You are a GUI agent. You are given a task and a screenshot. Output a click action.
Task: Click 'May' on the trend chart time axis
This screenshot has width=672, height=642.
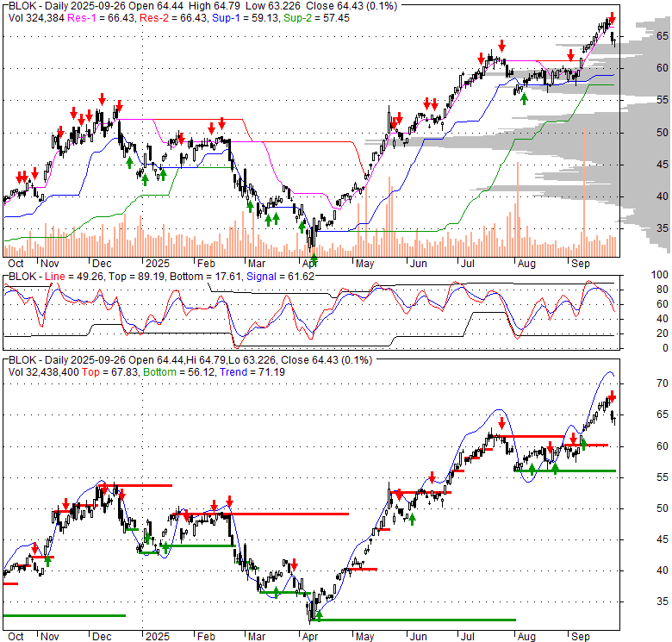[364, 637]
